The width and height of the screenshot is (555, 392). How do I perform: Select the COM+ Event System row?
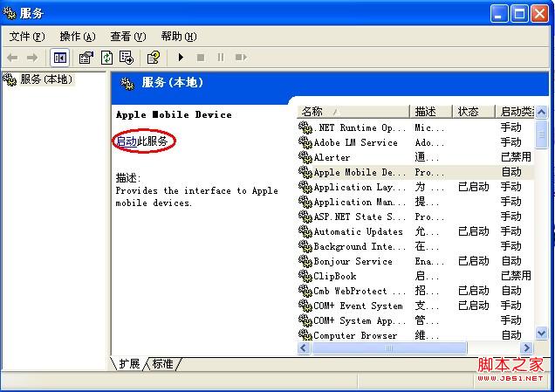pyautogui.click(x=415, y=306)
